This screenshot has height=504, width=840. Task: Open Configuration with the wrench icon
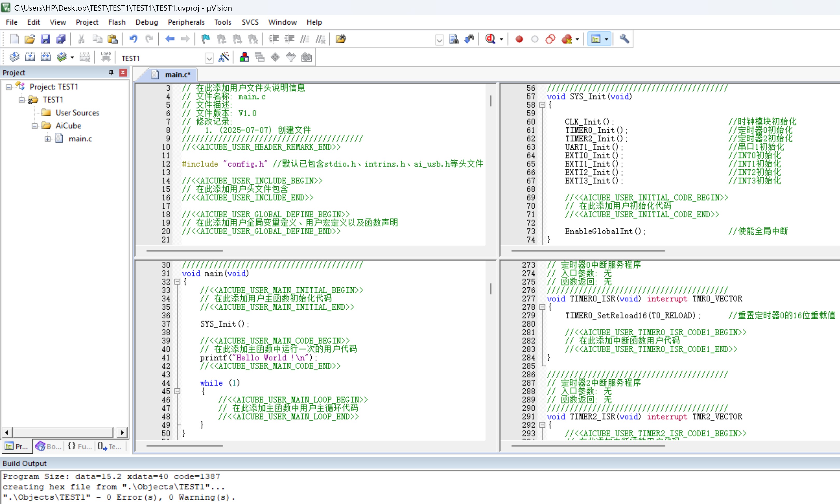(x=624, y=39)
